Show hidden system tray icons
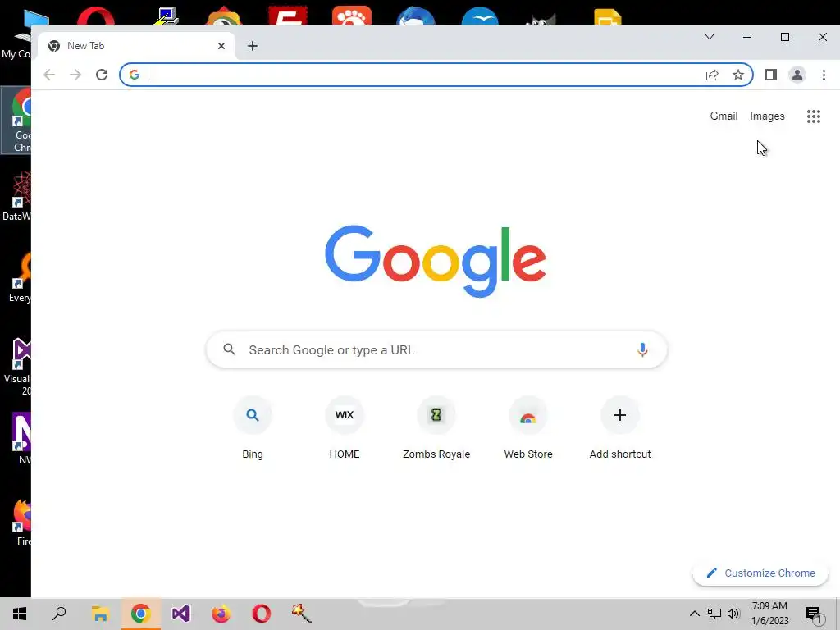 (694, 614)
